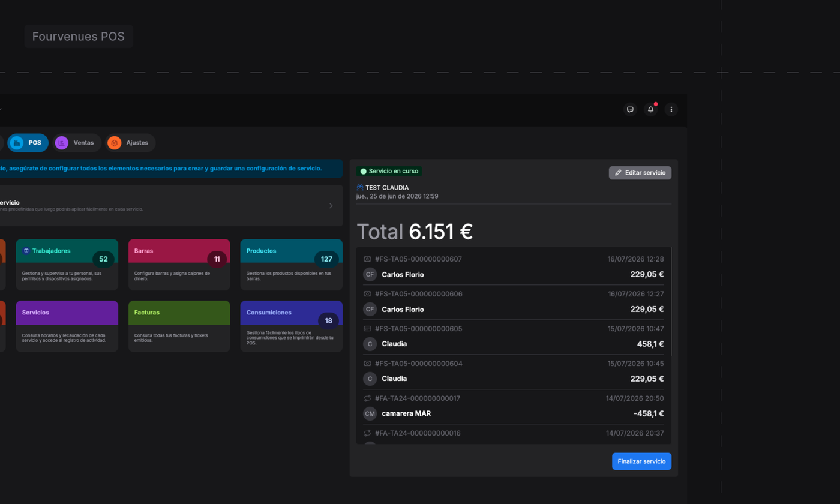This screenshot has height=504, width=840.
Task: Click ticket number #FA-TA24-000000000017
Action: (418, 398)
